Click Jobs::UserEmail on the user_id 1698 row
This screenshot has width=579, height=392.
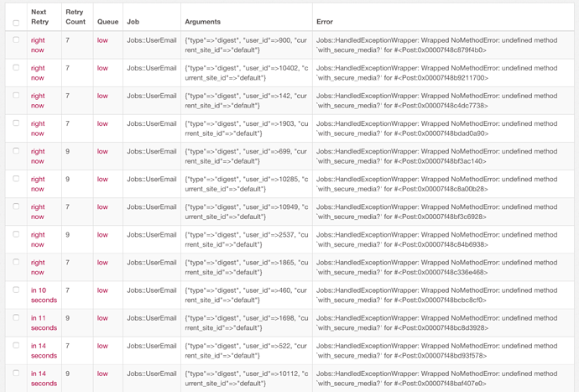152,318
